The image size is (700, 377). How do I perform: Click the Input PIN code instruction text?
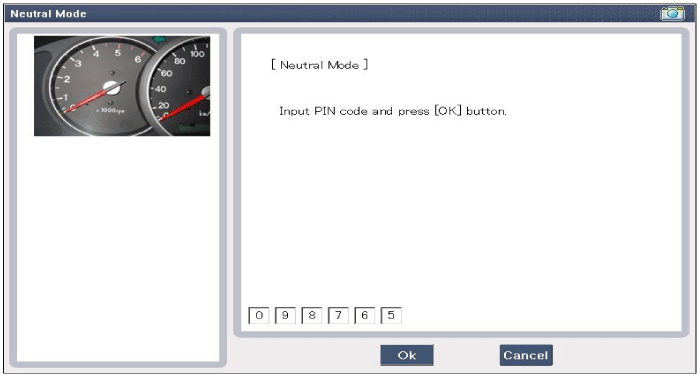click(x=393, y=111)
